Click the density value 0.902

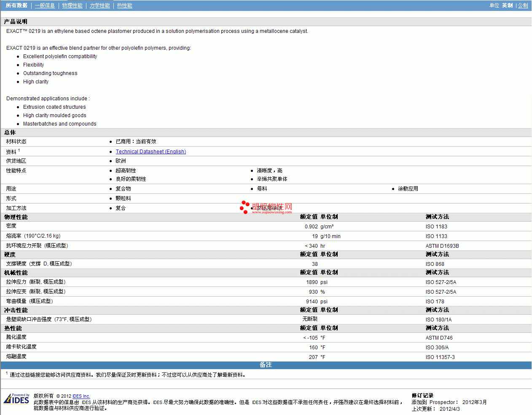pos(311,227)
